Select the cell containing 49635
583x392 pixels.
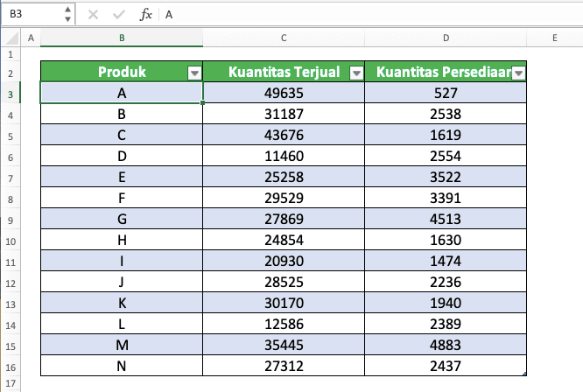tap(284, 93)
